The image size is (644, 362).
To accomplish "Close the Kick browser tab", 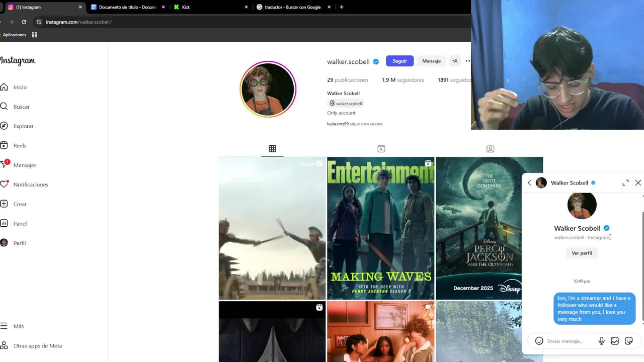I will pos(246,7).
